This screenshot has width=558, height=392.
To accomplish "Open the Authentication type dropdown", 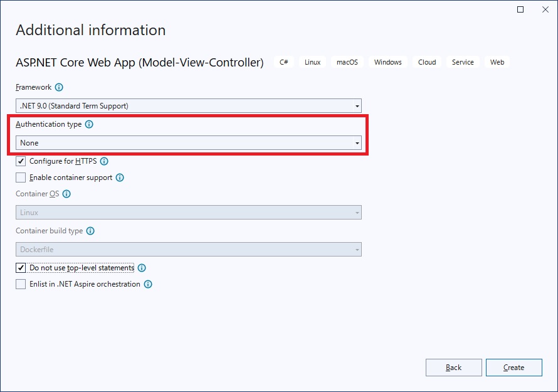I will pos(189,143).
